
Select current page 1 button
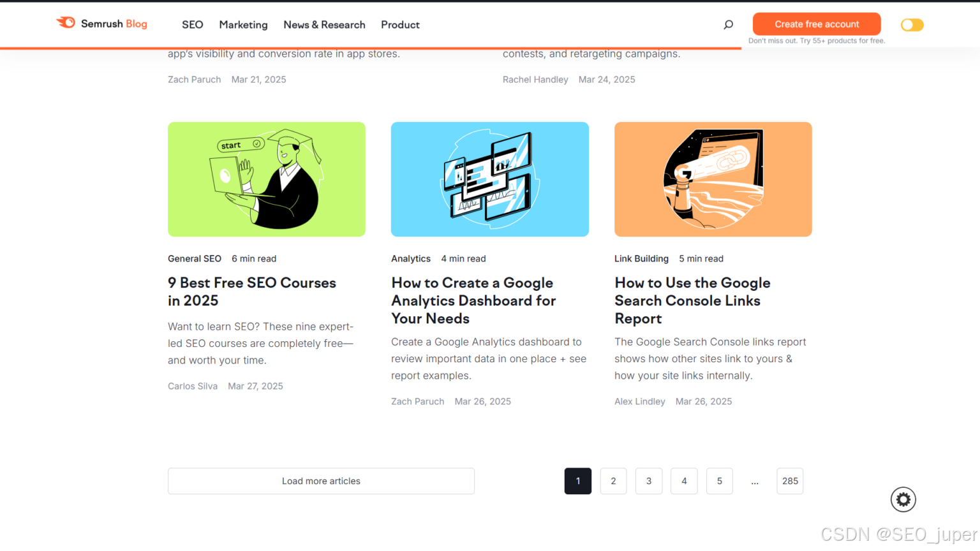(578, 481)
